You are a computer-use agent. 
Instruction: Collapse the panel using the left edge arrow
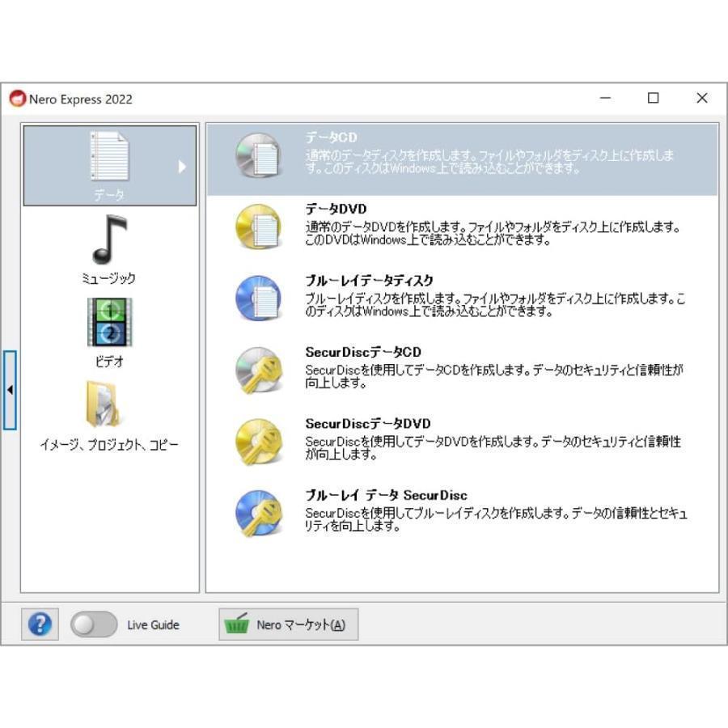(x=11, y=389)
